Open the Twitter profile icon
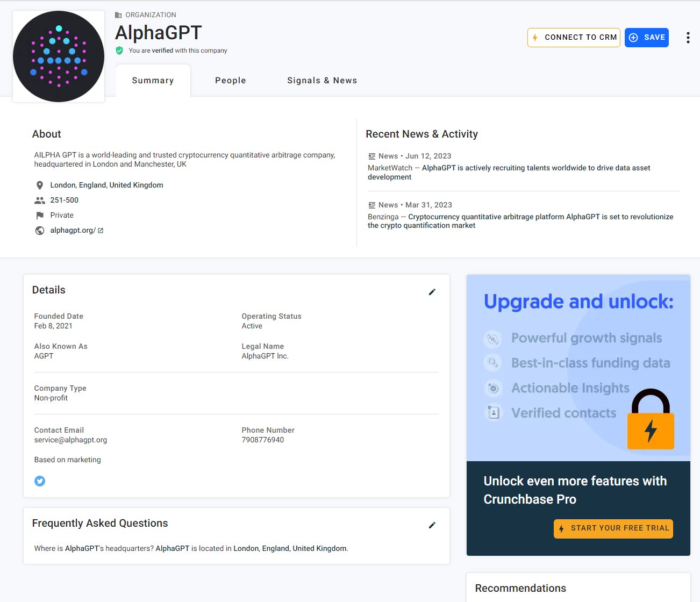The width and height of the screenshot is (700, 602). pos(40,481)
